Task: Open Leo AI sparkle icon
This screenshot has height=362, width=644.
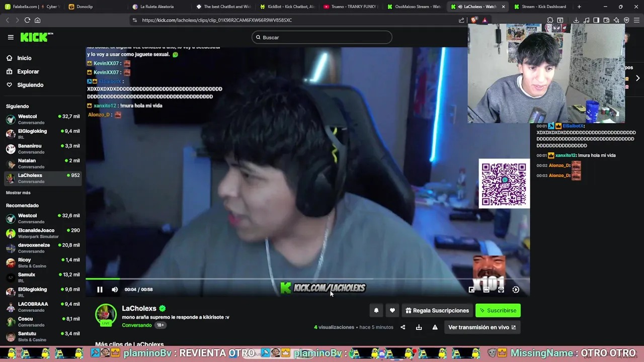Action: 616,20
